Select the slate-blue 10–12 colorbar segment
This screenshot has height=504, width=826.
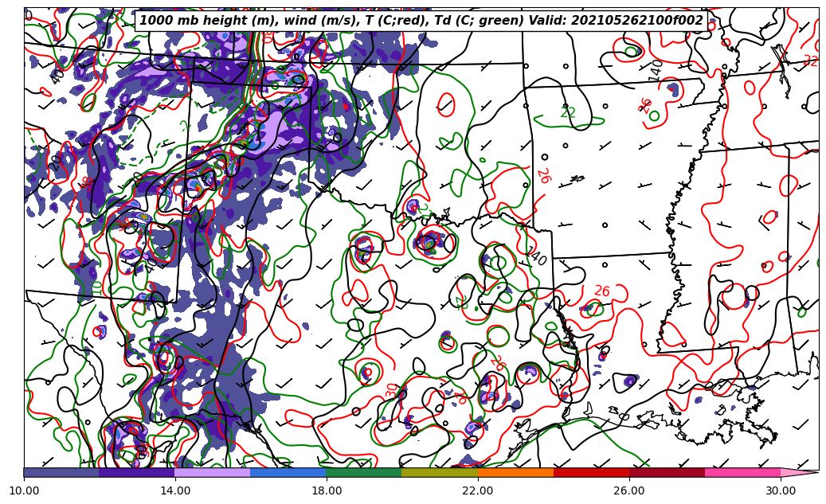61,472
